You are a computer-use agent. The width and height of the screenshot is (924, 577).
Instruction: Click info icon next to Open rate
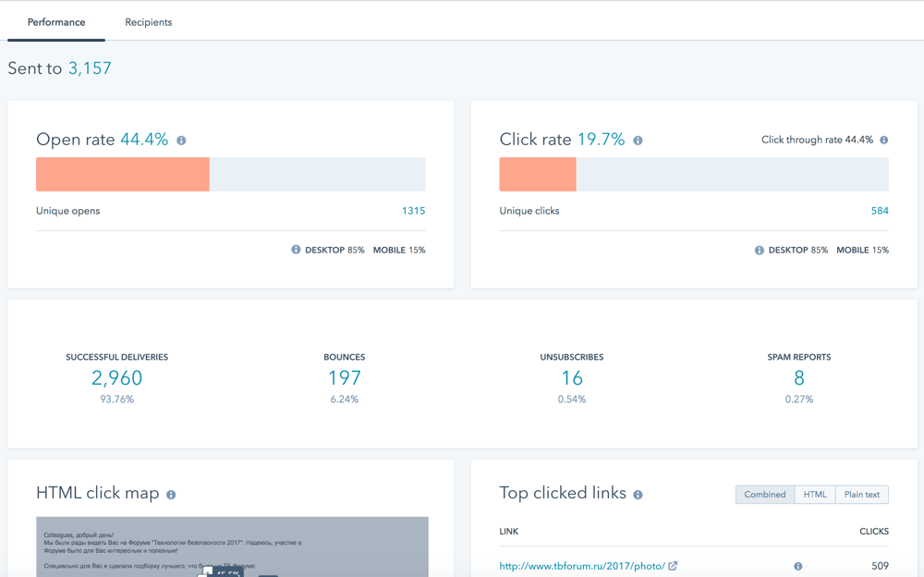181,141
